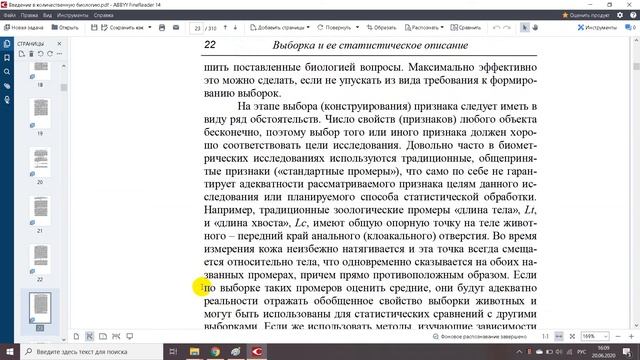Viewport: 640px width, 360px height.
Task: Open the Справка menu
Action: click(103, 15)
